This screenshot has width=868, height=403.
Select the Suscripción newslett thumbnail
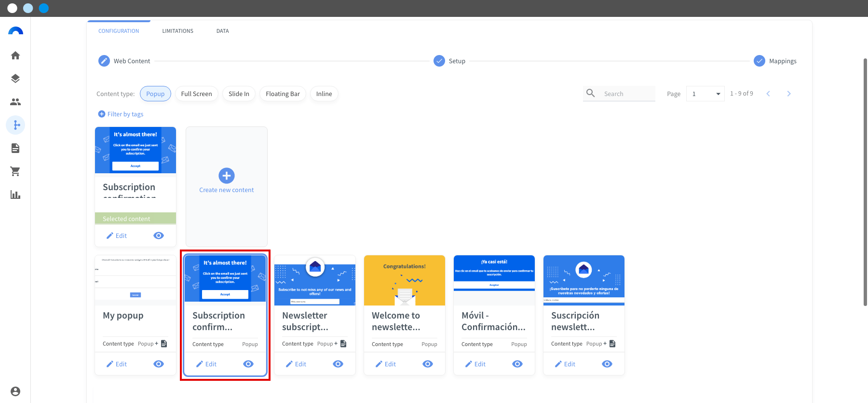pos(584,280)
